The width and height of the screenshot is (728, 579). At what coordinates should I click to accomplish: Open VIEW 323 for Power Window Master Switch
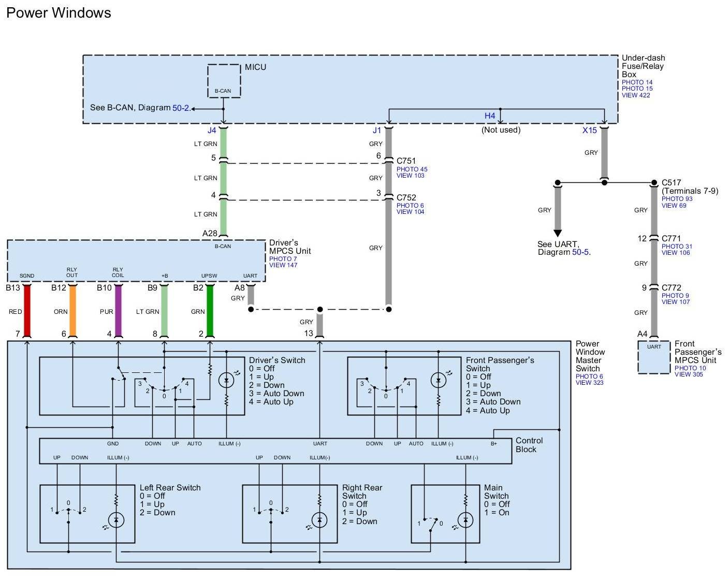589,383
